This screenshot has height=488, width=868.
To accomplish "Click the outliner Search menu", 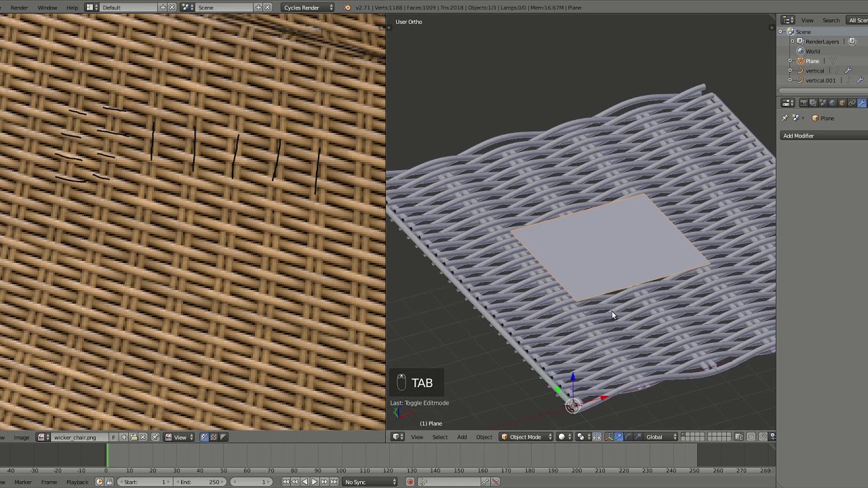I will 831,20.
